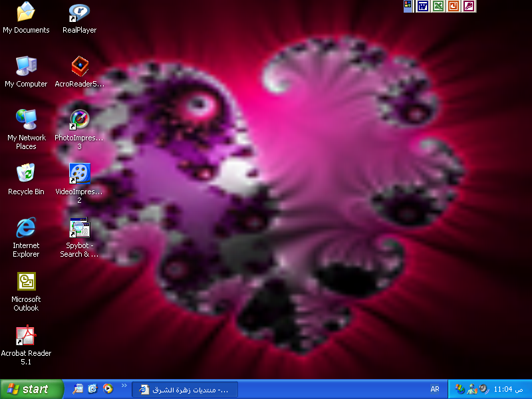532x399 pixels.
Task: Launch Excel from the Office shortcut bar
Action: (438, 6)
